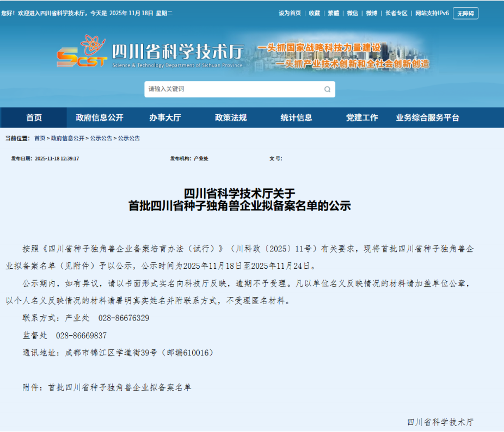The width and height of the screenshot is (504, 432).
Task: Open 统计信息 from the navigation bar
Action: pos(296,118)
